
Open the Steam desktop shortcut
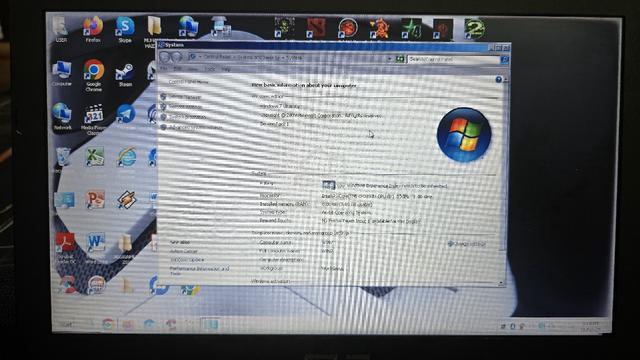point(125,75)
